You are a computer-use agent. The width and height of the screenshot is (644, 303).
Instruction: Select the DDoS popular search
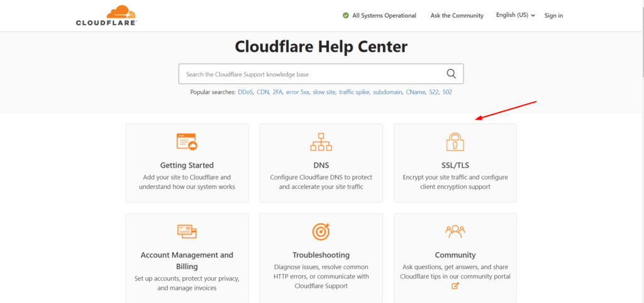(246, 92)
